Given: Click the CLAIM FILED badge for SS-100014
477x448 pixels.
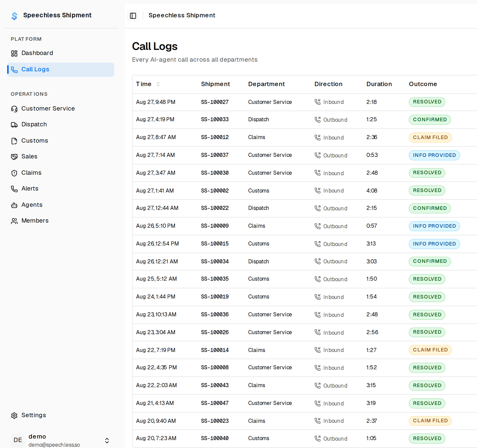Looking at the screenshot, I should click(430, 350).
